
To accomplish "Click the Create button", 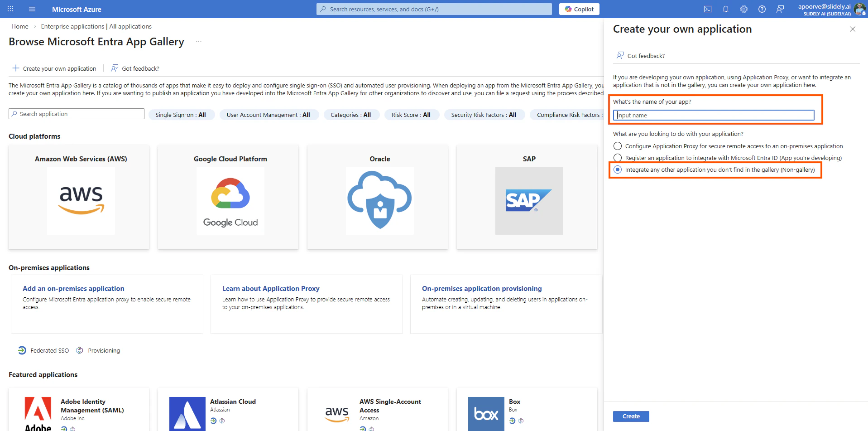I will [x=631, y=416].
